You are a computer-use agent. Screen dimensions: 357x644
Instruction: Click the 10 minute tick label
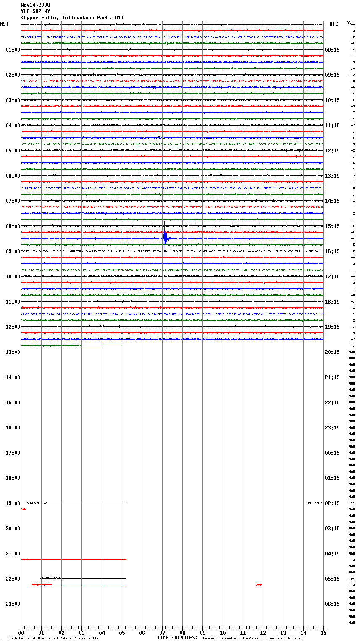click(223, 633)
